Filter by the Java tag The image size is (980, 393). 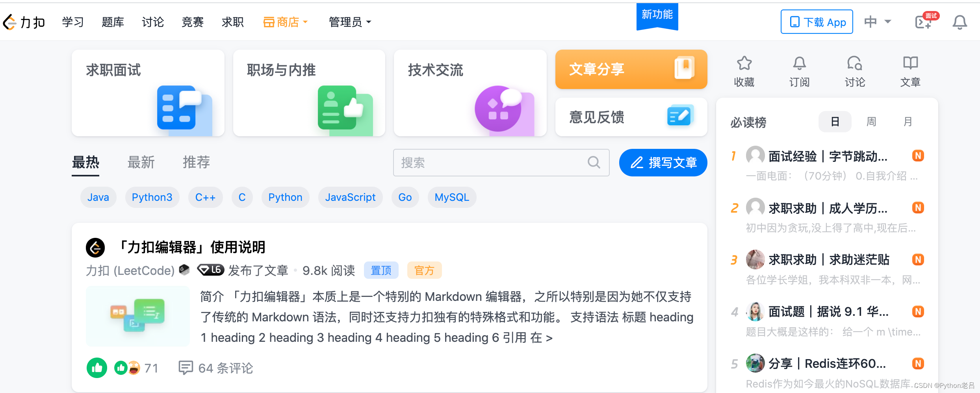pos(98,197)
